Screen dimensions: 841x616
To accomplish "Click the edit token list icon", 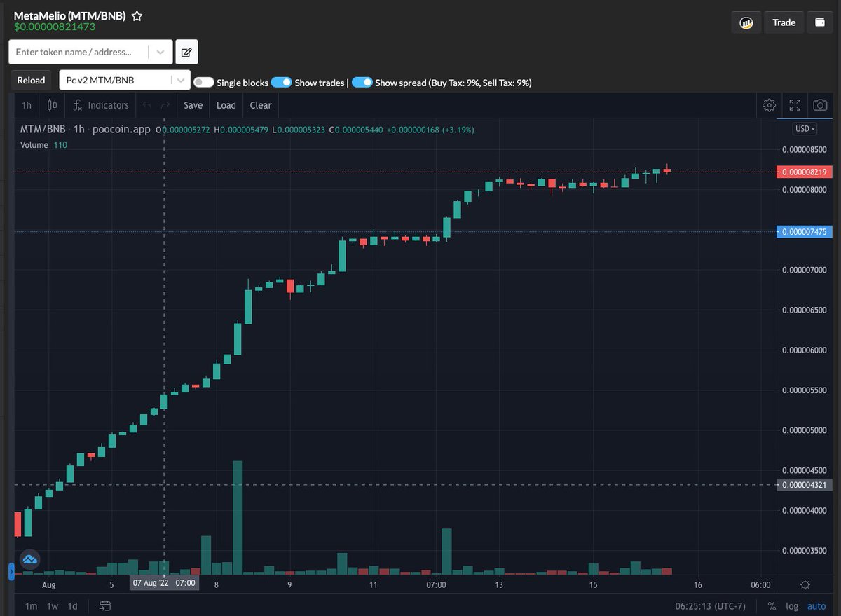I will 186,52.
